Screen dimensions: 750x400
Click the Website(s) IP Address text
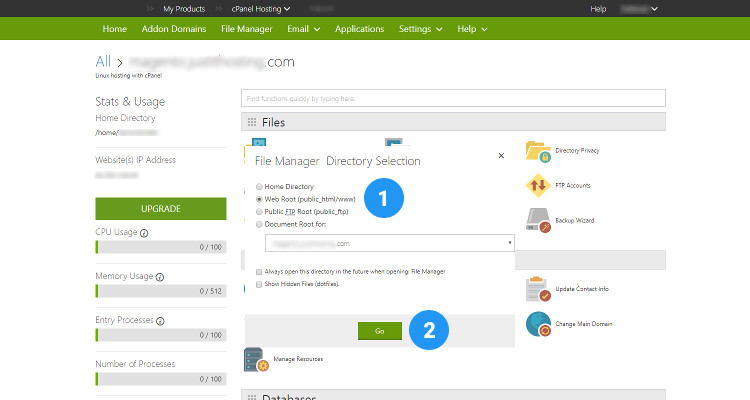coord(135,160)
